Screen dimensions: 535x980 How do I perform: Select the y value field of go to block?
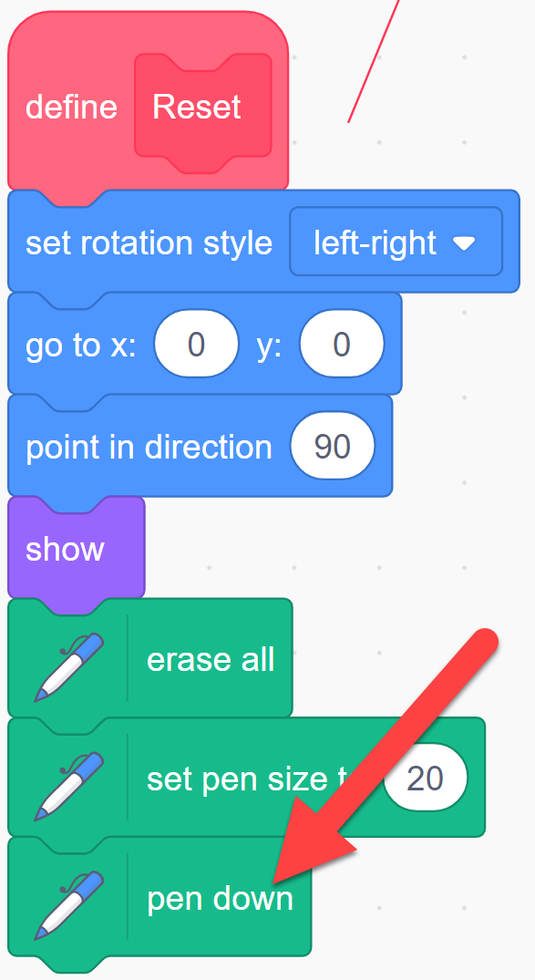(341, 344)
